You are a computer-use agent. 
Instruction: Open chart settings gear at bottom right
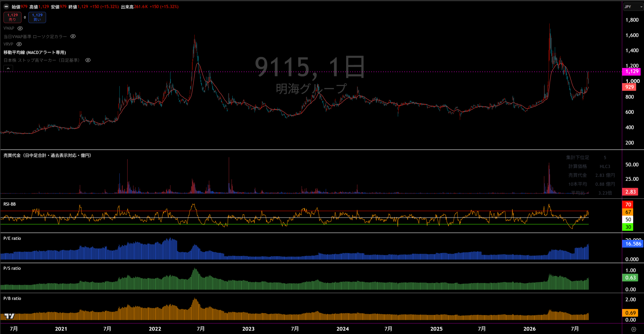633,329
